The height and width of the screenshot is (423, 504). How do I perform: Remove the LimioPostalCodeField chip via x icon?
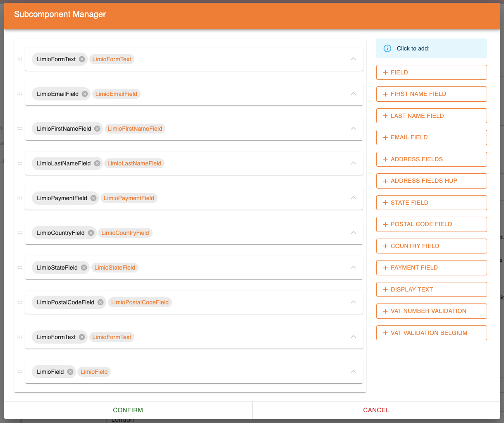(x=100, y=302)
